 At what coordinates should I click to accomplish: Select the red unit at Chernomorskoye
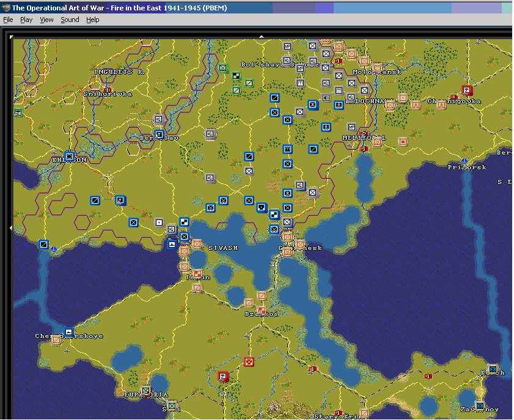click(x=56, y=340)
